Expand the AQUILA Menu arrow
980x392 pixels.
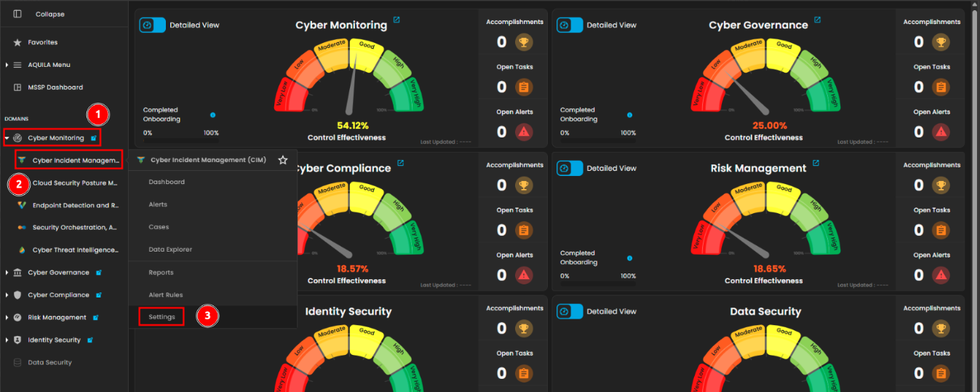(7, 65)
